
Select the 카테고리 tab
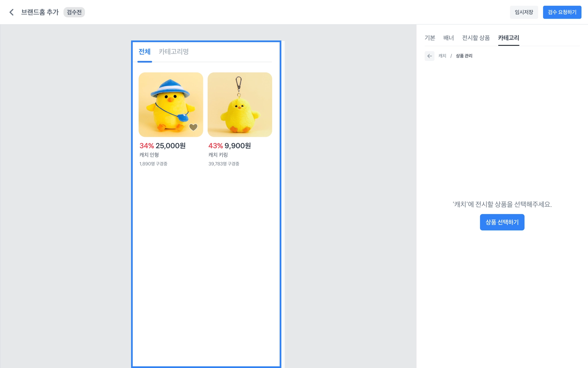pos(508,38)
